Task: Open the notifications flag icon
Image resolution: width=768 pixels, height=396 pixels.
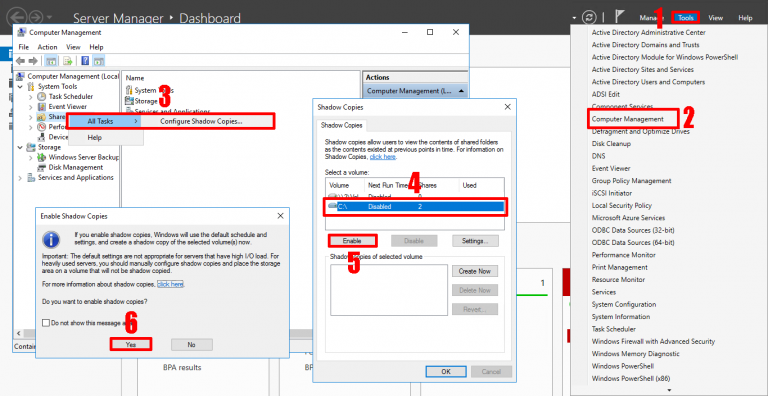Action: coord(620,17)
